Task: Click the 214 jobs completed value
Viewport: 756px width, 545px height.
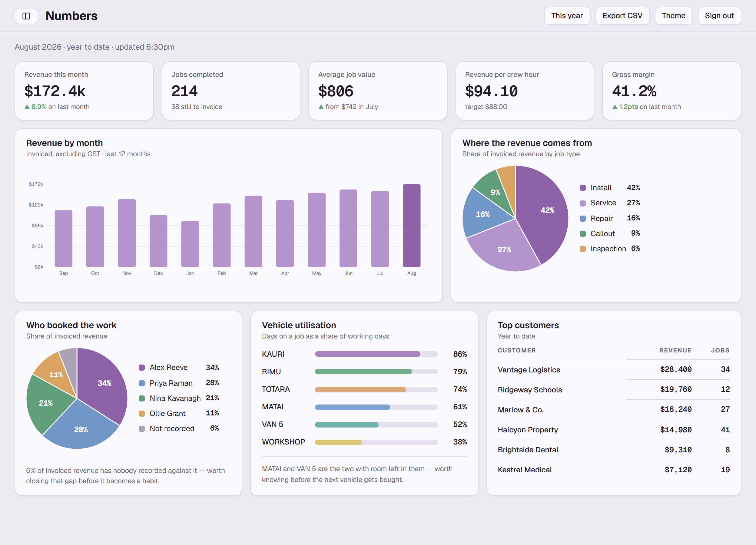Action: 184,91
